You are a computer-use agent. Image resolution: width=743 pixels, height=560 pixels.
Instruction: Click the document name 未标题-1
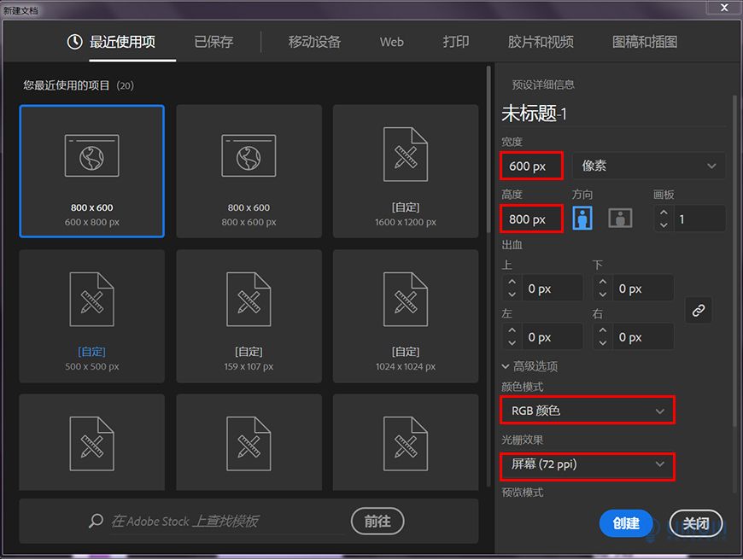tap(534, 114)
